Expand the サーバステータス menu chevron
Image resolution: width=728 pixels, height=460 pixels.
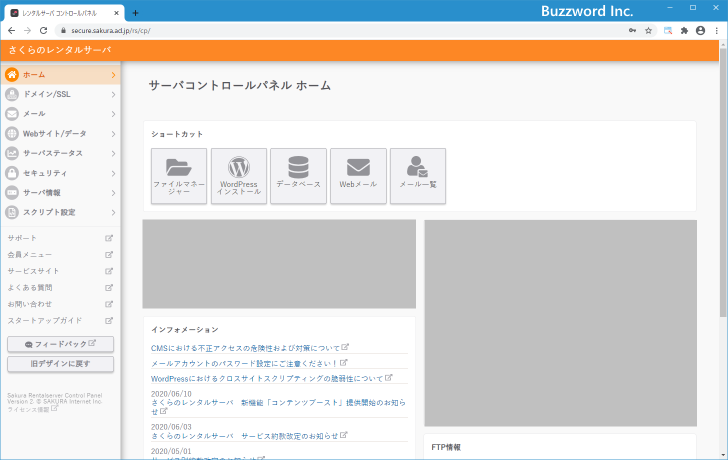tap(113, 153)
